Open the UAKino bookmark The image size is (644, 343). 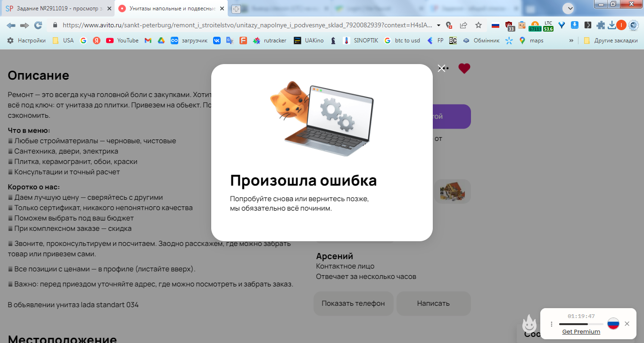308,41
